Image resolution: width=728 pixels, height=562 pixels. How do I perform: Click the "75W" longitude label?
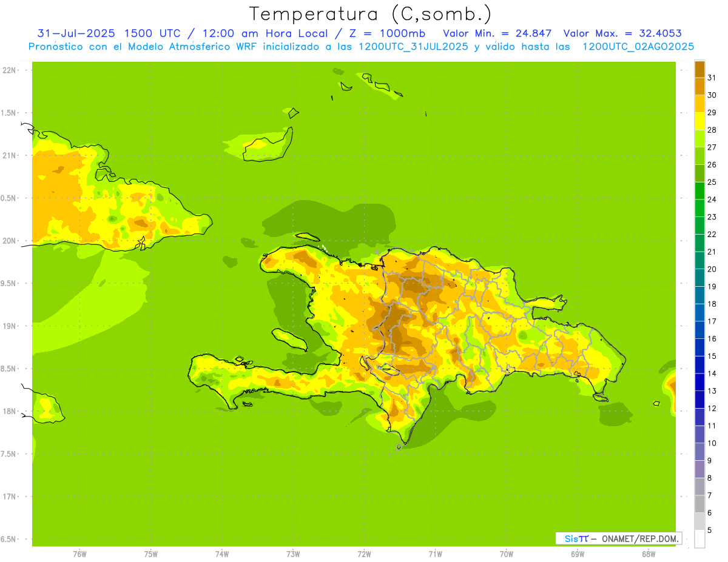tap(151, 554)
